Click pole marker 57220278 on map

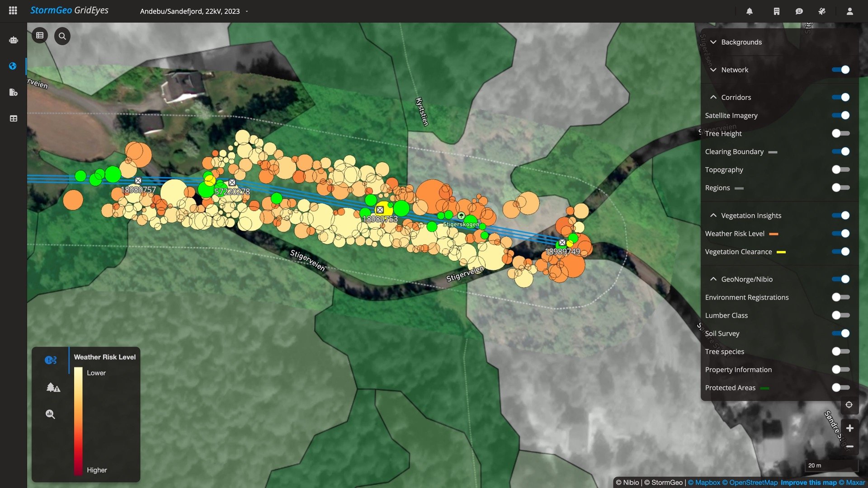tap(232, 183)
